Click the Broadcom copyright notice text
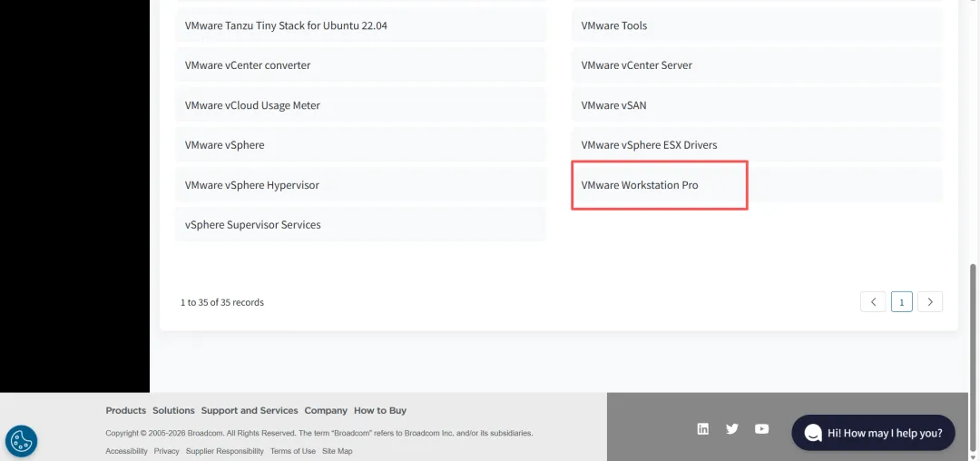This screenshot has height=461, width=980. (x=319, y=433)
